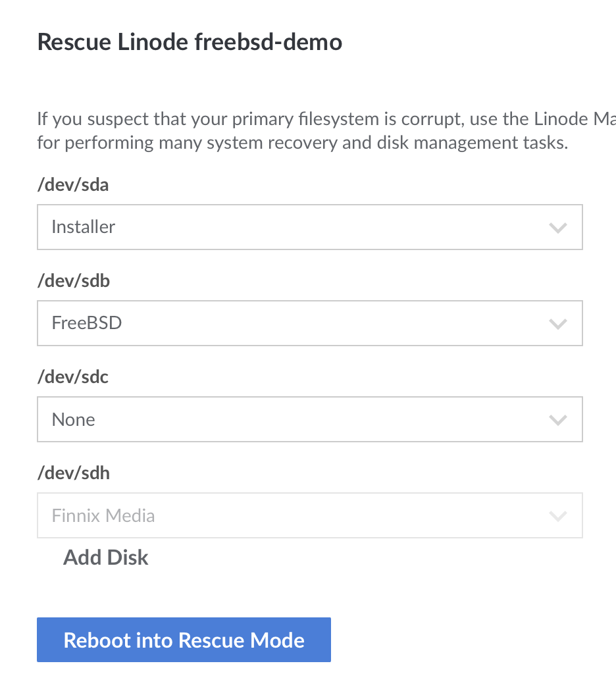Open the /dev/sdc disk dropdown
The image size is (616, 699).
point(309,419)
